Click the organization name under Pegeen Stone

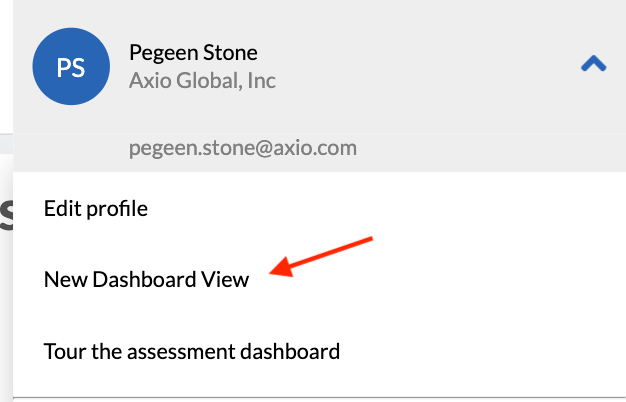pyautogui.click(x=202, y=80)
